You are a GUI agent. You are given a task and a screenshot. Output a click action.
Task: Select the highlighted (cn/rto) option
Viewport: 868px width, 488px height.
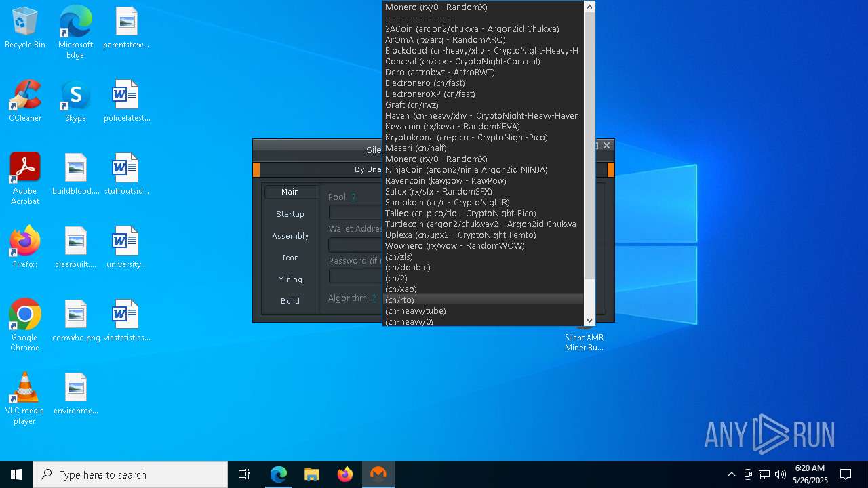[483, 300]
